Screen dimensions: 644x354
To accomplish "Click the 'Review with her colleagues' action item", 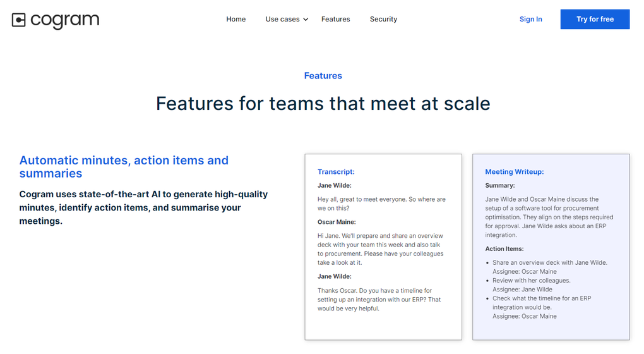I will pos(531,280).
